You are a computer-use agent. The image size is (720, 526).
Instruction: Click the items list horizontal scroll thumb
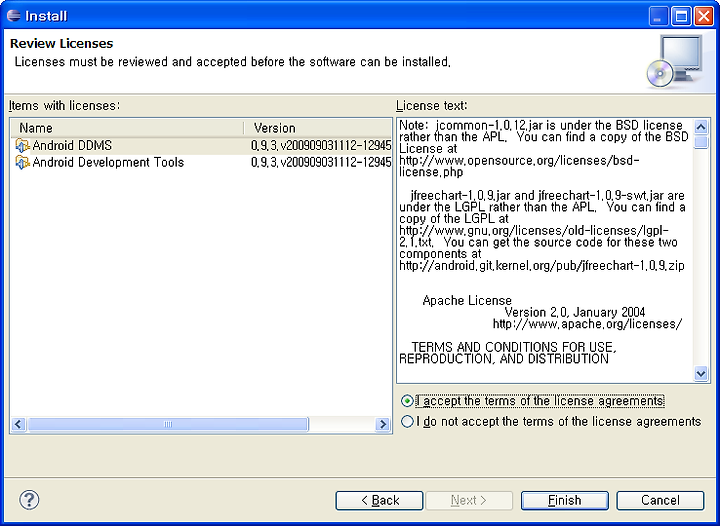coord(168,424)
